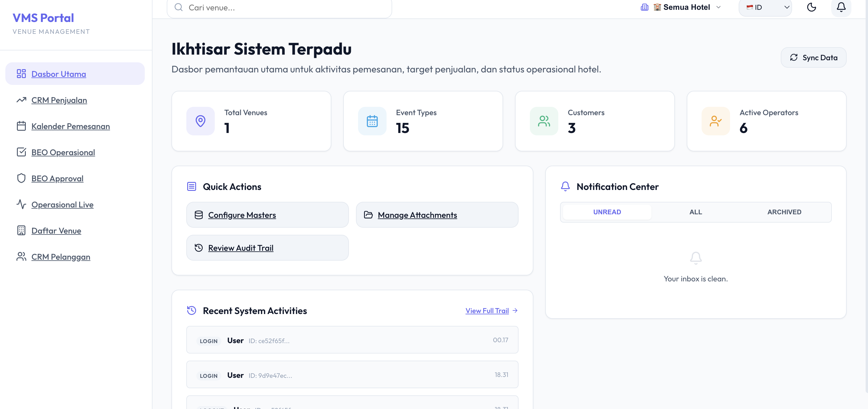
Task: Click the Manage Attachments folder icon
Action: point(368,215)
